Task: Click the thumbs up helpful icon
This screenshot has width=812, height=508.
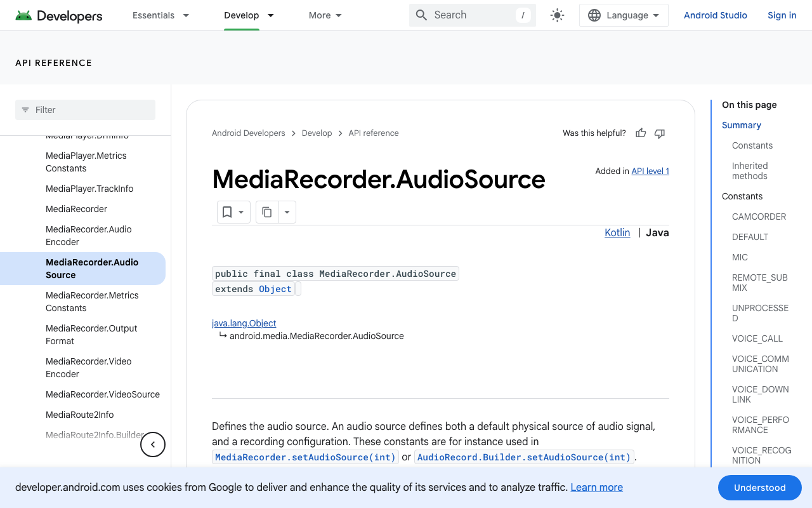Action: pyautogui.click(x=641, y=133)
